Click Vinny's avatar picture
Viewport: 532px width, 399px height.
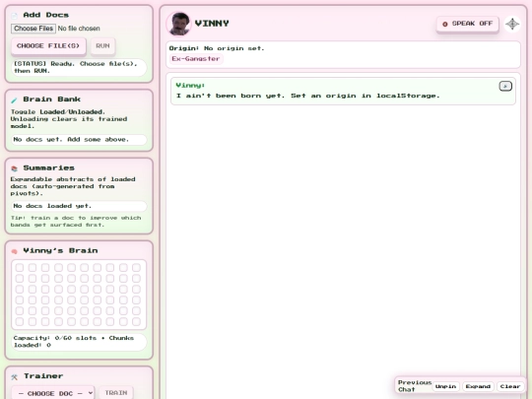point(178,24)
